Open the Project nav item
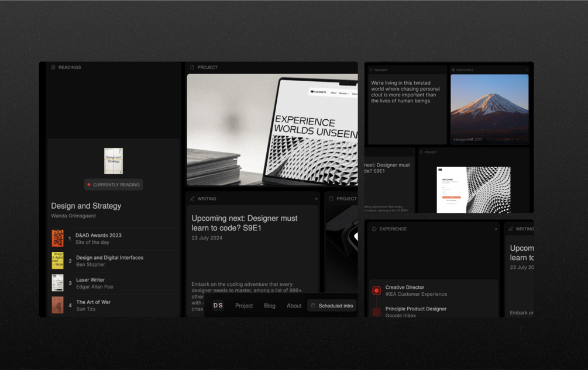The image size is (588, 370). 244,306
